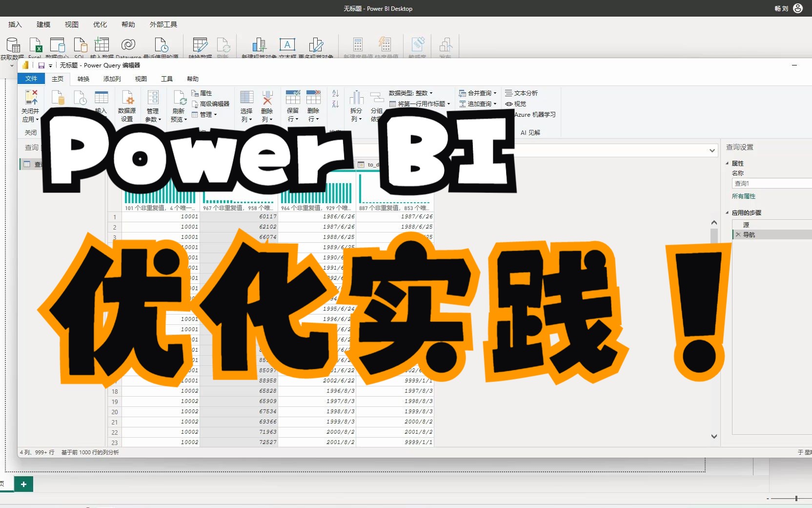Click Data source settings (数据源设置) icon

tap(127, 97)
